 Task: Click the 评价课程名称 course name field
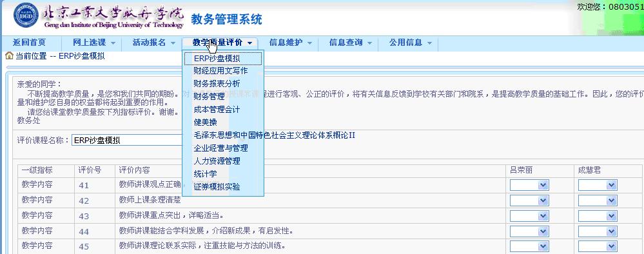[126, 140]
